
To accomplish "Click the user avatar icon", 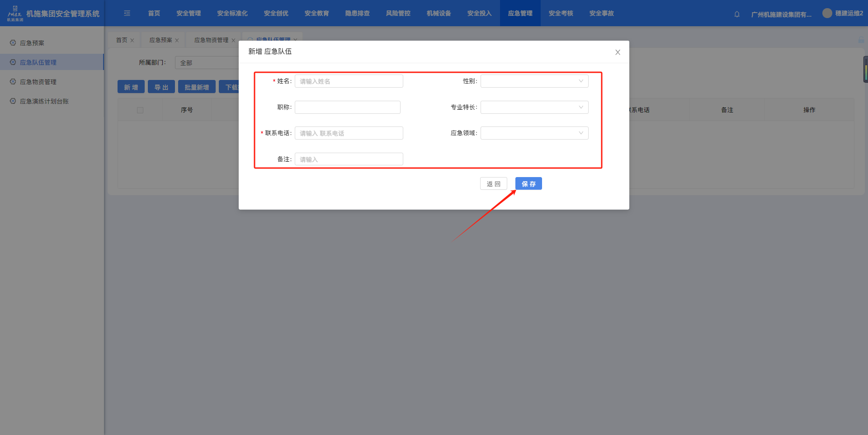I will [x=827, y=14].
